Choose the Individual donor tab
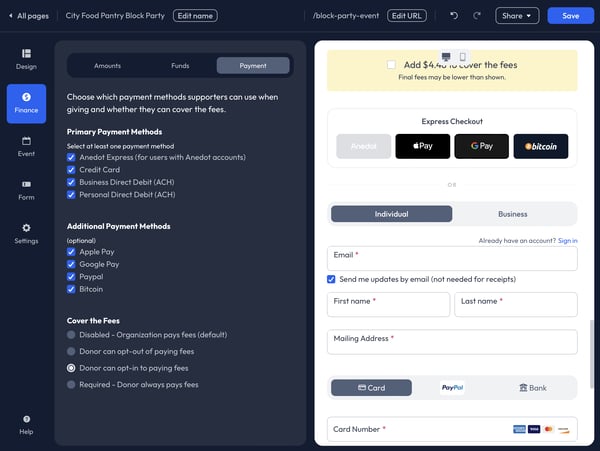 pyautogui.click(x=391, y=214)
